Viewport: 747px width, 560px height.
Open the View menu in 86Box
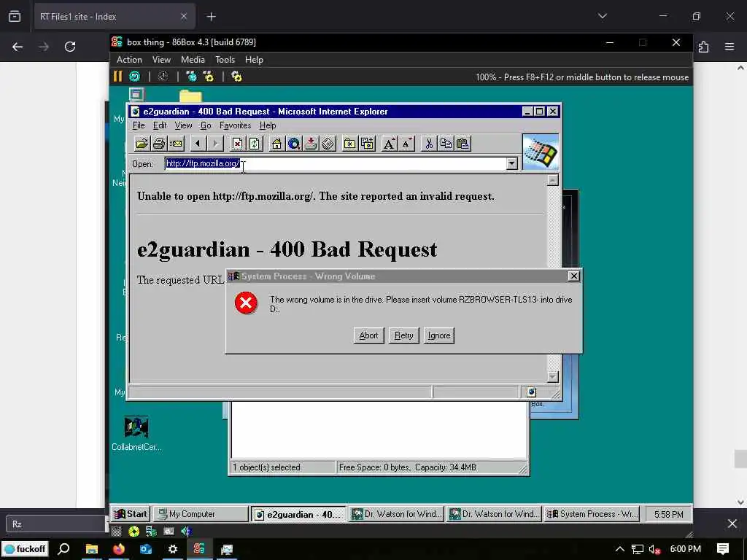click(x=161, y=60)
